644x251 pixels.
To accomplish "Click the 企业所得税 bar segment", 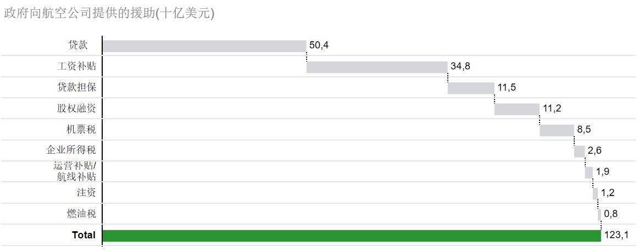I will [580, 151].
